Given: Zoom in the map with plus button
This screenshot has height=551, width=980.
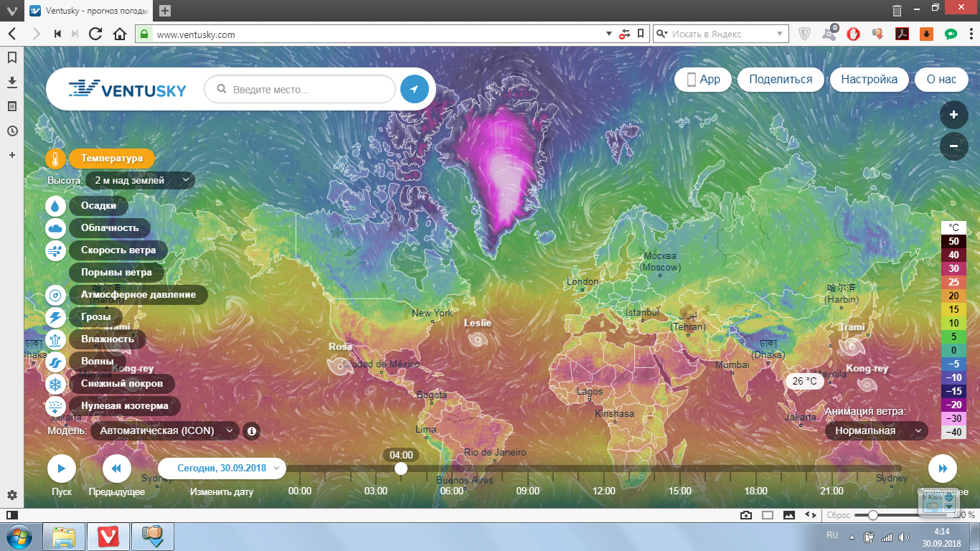Looking at the screenshot, I should coord(953,115).
